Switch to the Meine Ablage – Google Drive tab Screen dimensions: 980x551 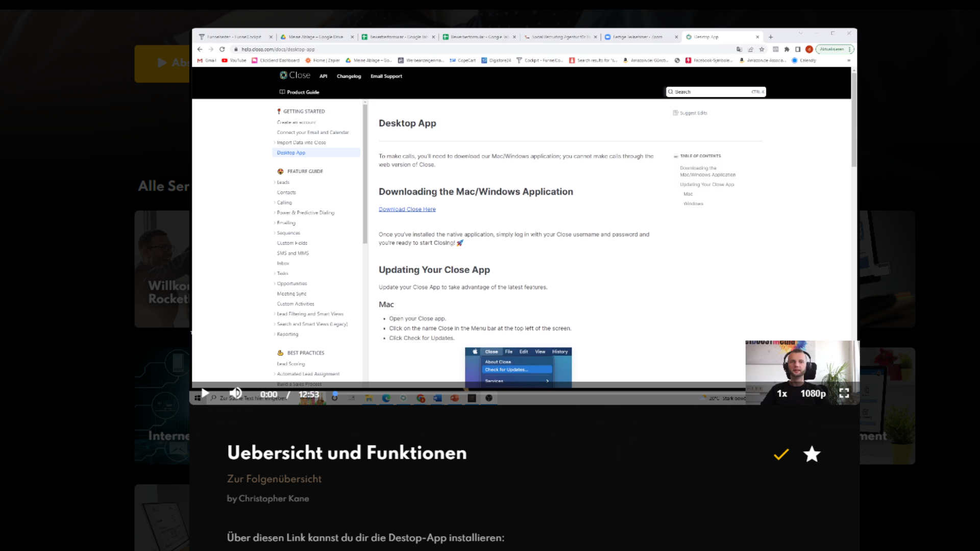pos(316,37)
